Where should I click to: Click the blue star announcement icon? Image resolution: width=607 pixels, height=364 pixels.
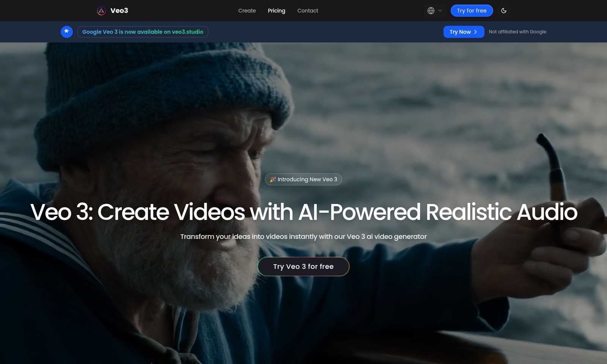point(67,32)
